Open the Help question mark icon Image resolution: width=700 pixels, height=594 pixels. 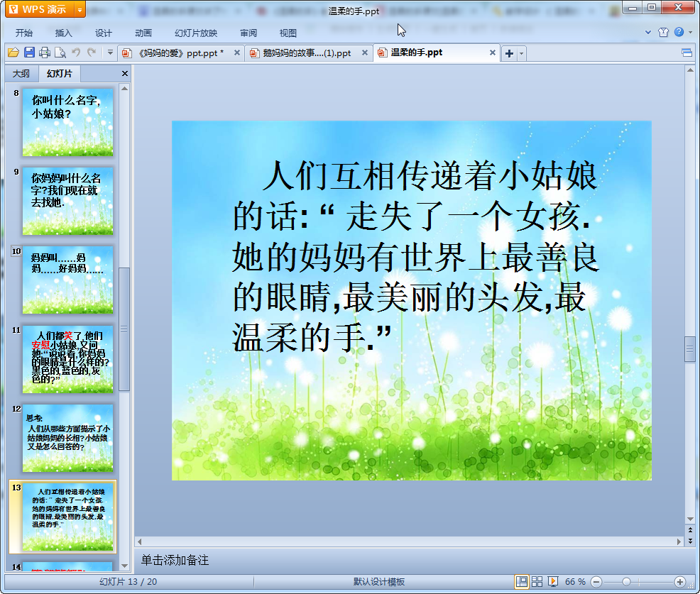[x=679, y=32]
